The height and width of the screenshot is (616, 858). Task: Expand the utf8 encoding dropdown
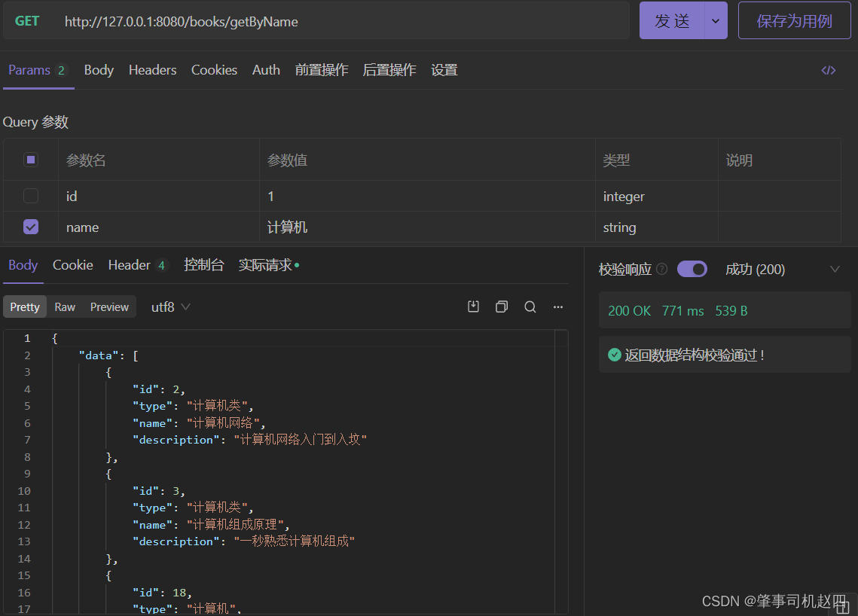[x=171, y=306]
